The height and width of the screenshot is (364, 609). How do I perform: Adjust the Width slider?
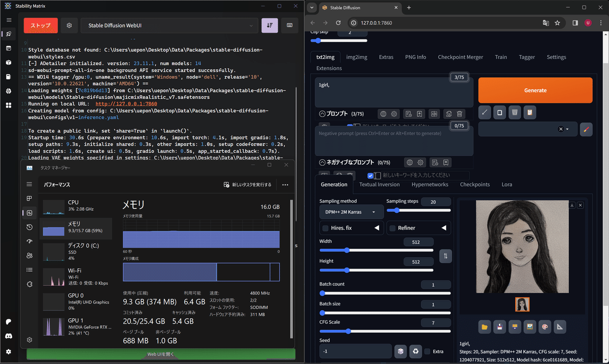tap(377, 250)
